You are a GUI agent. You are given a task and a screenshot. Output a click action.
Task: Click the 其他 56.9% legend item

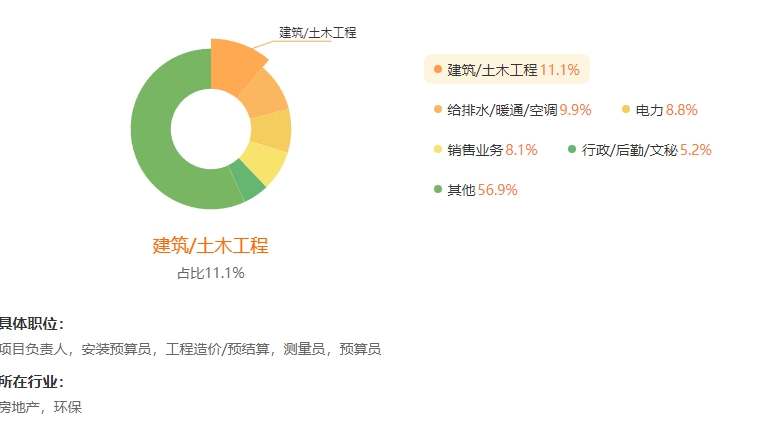[x=476, y=189]
